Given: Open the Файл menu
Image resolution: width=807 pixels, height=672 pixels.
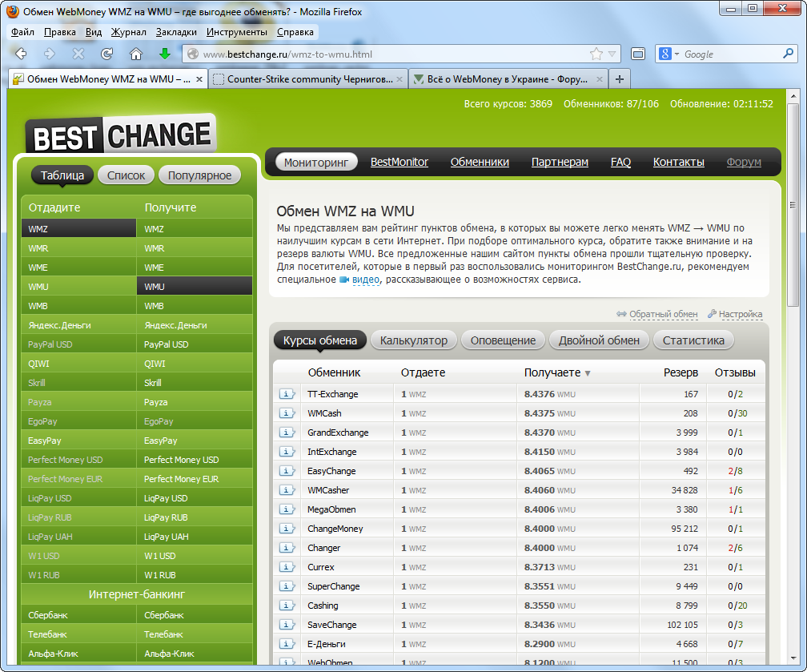Looking at the screenshot, I should 22,32.
